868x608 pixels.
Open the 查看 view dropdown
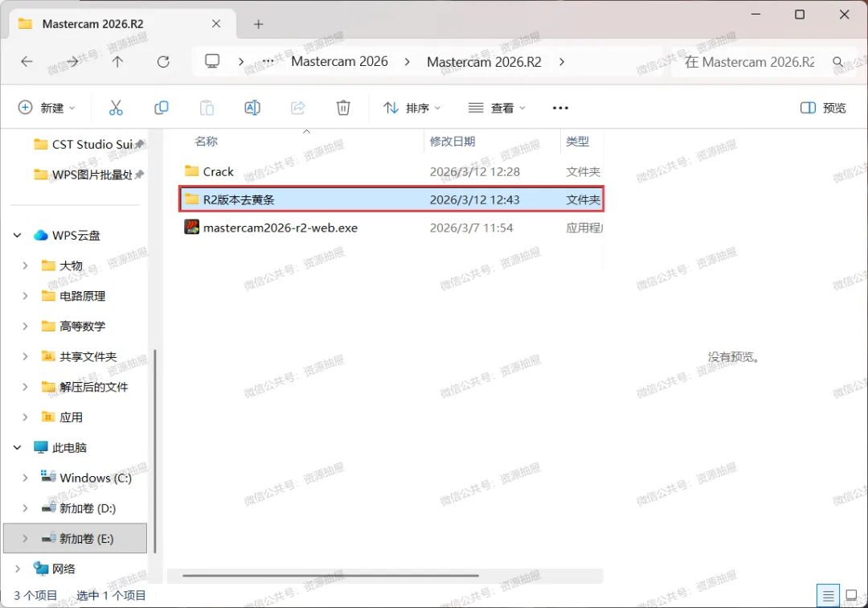497,108
